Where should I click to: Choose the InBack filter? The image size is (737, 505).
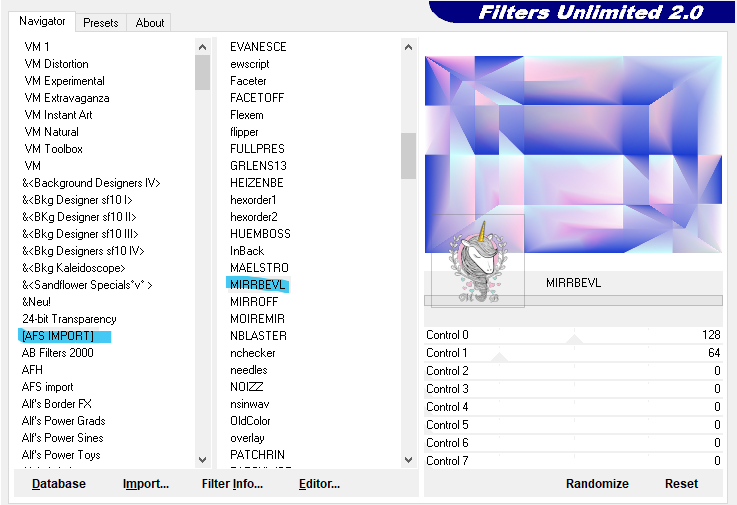point(247,251)
